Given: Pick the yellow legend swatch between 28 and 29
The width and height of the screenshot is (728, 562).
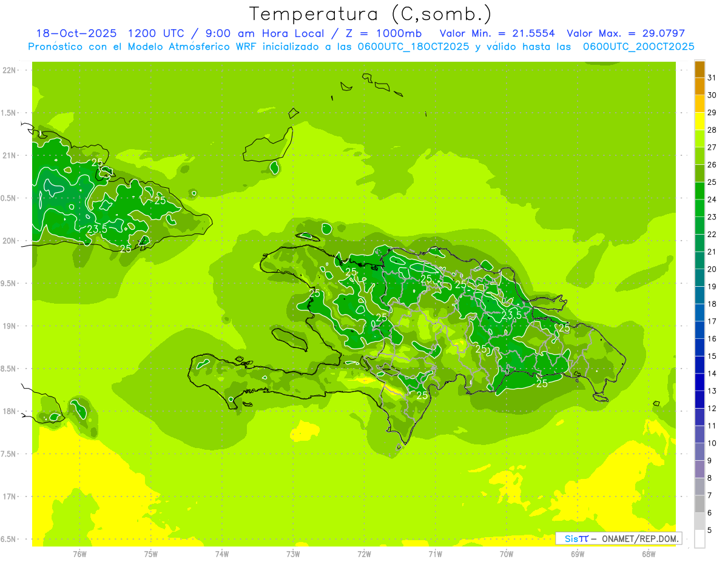Looking at the screenshot, I should 699,121.
